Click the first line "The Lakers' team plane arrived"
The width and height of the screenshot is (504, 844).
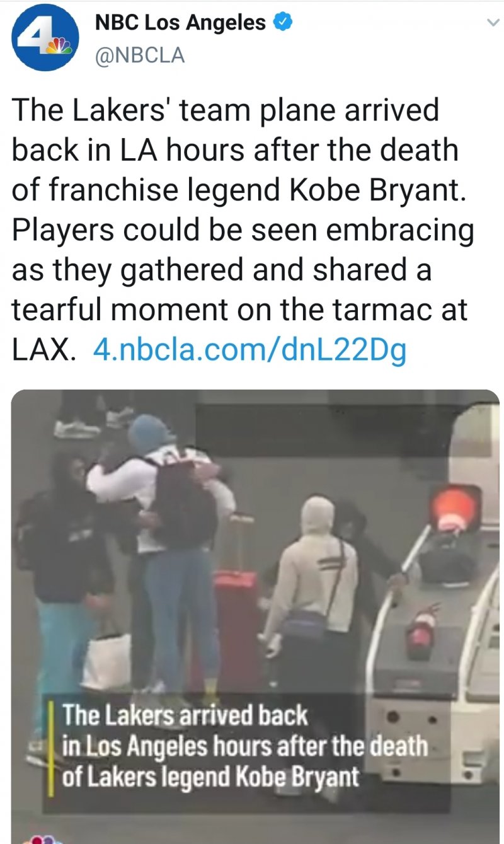(x=225, y=111)
